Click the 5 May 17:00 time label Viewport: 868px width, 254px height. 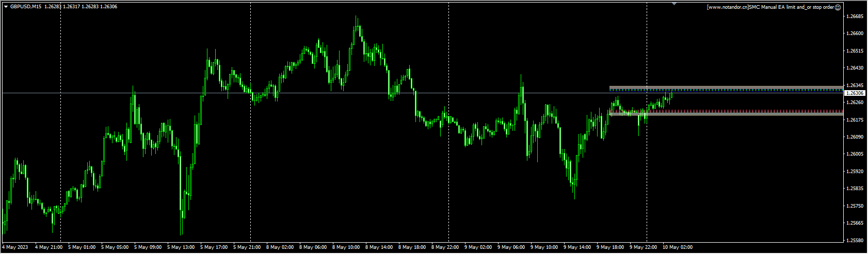pyautogui.click(x=214, y=248)
